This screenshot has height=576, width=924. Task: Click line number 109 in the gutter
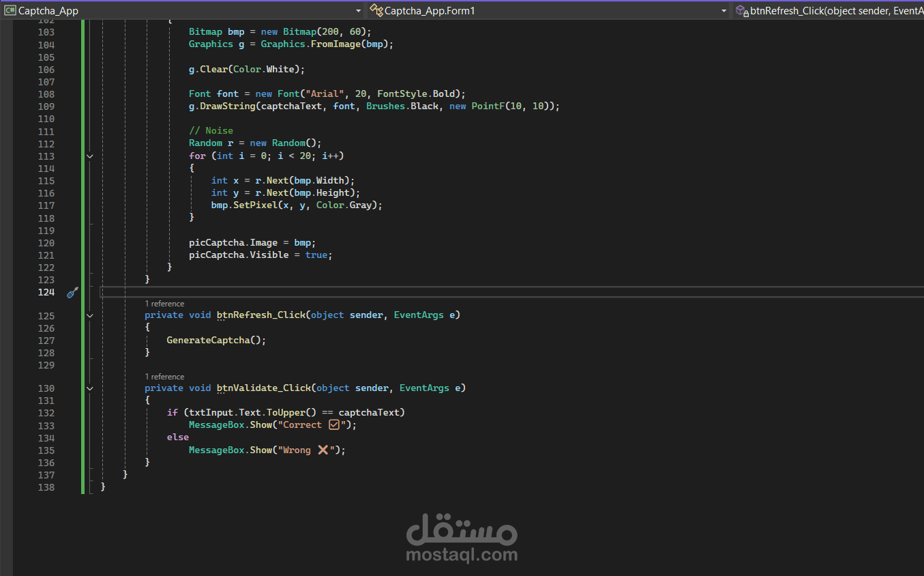[x=46, y=106]
